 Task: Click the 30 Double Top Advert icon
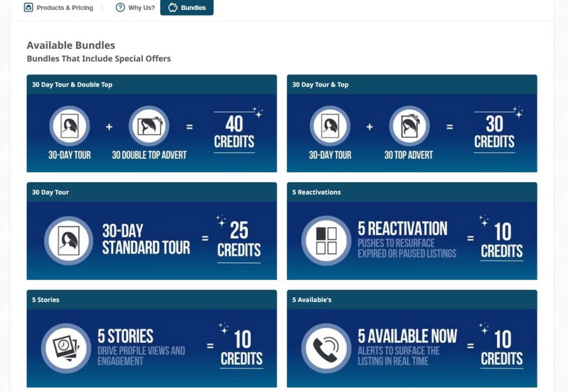pyautogui.click(x=149, y=126)
